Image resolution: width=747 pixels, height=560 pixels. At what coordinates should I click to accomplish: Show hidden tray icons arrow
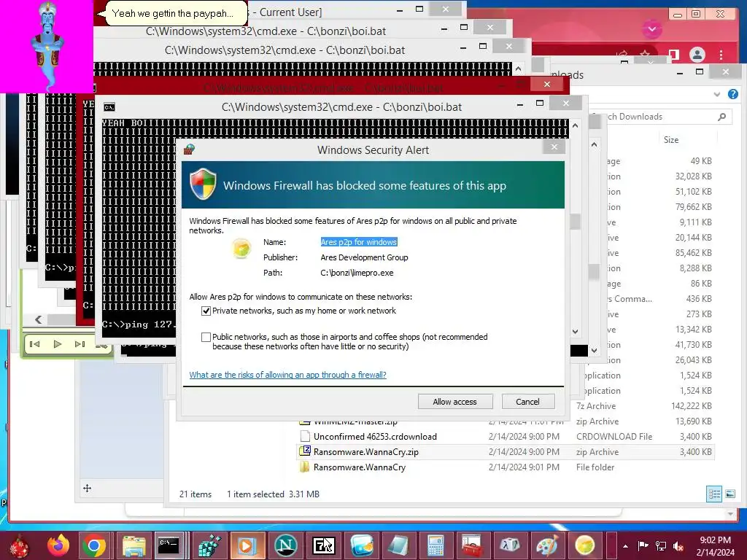pyautogui.click(x=625, y=546)
